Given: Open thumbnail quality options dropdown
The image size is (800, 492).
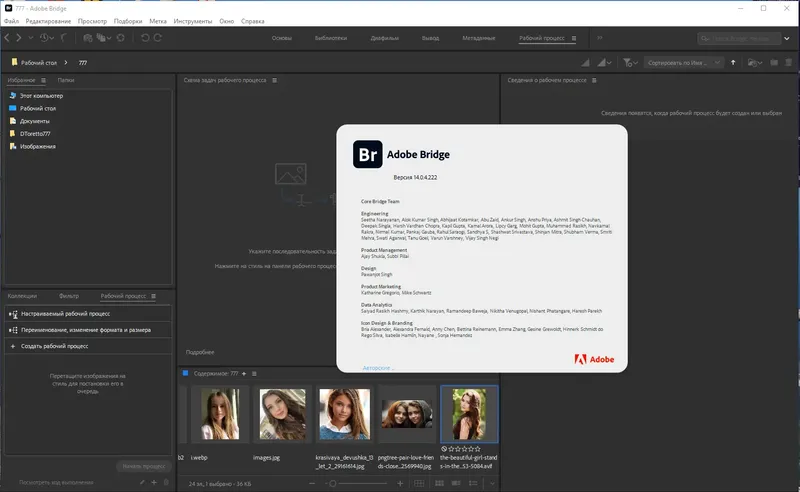Looking at the screenshot, I should pos(605,62).
